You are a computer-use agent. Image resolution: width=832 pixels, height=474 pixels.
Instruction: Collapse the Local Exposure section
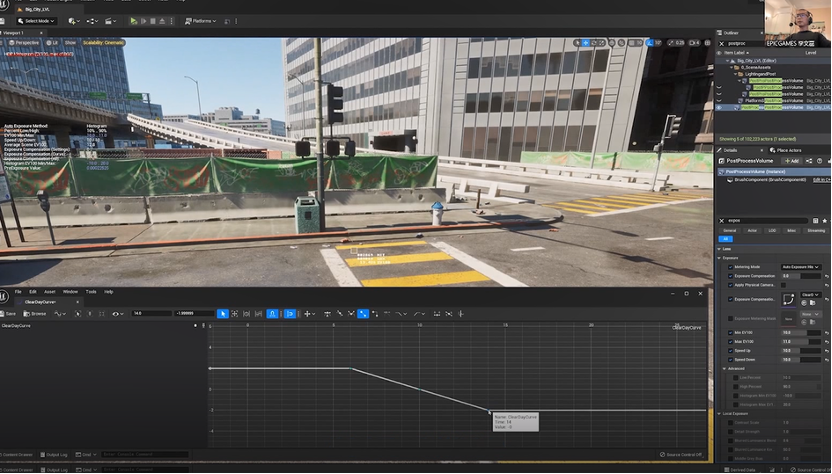coord(720,413)
